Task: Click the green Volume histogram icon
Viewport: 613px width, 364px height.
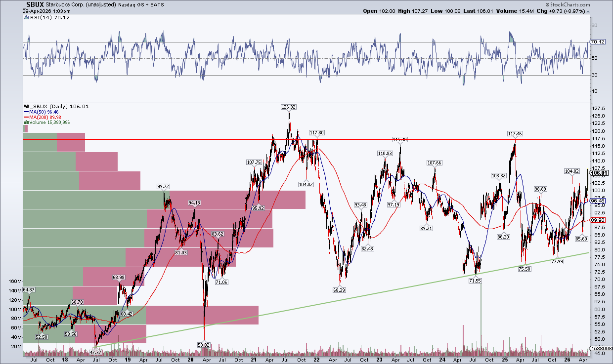Action: (x=26, y=122)
